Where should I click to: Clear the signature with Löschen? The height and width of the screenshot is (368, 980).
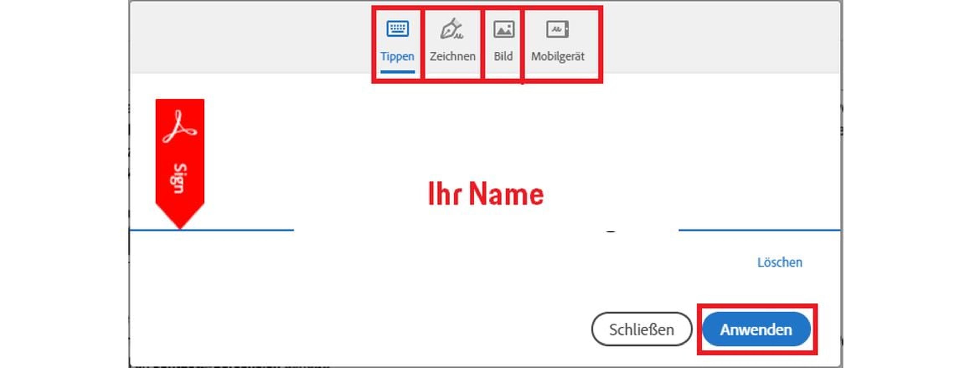pyautogui.click(x=779, y=262)
